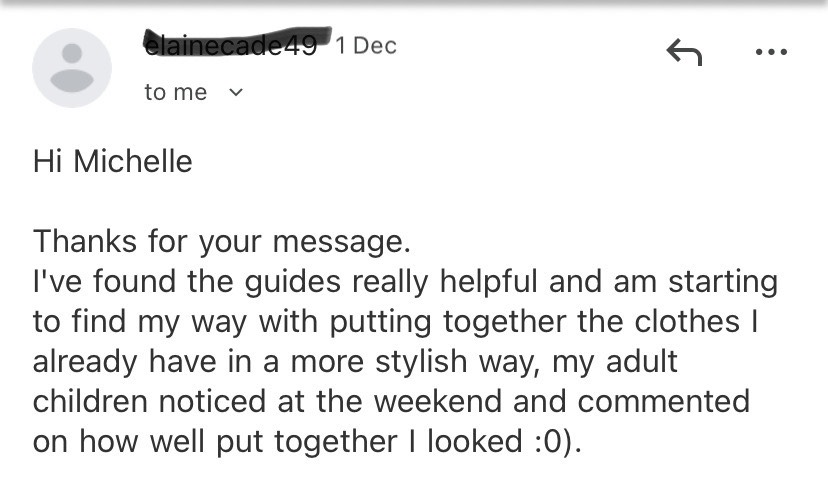Image resolution: width=828 pixels, height=490 pixels.
Task: Expand recipient details chevron beside "to me"
Action: (x=236, y=92)
